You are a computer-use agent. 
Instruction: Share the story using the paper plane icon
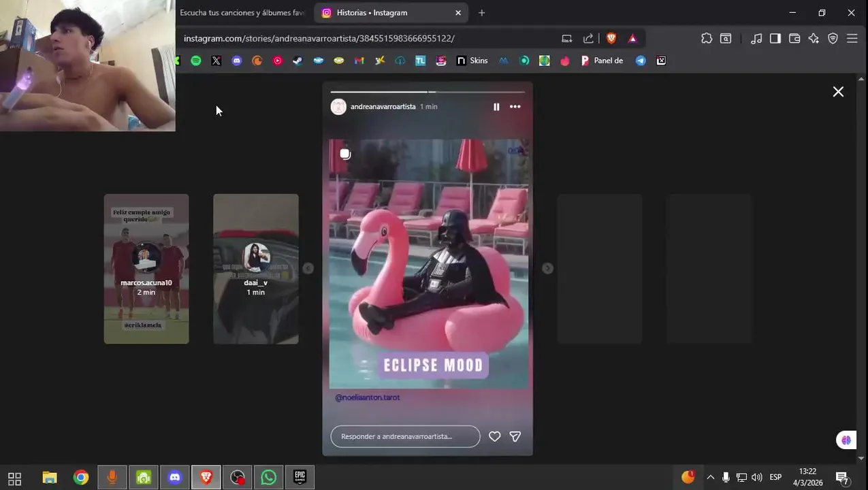(x=515, y=436)
